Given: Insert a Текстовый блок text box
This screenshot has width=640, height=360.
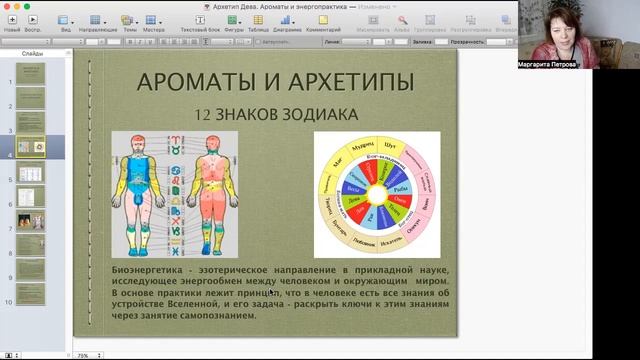Looking at the screenshot, I should pyautogui.click(x=200, y=23).
